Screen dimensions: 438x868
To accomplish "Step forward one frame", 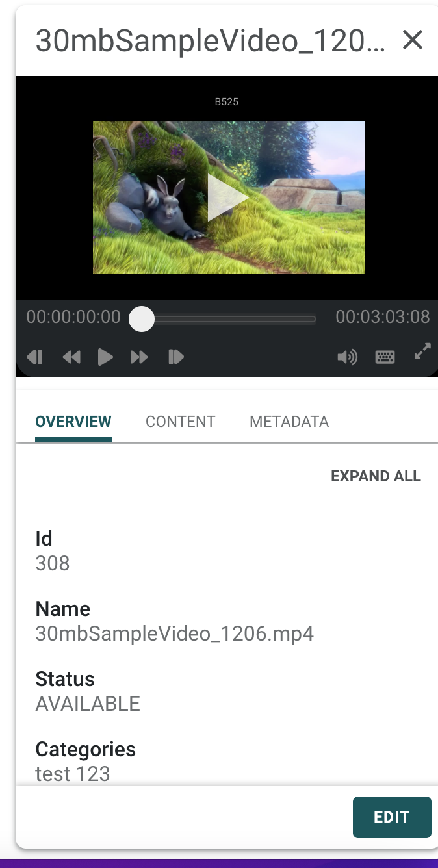I will 175,357.
